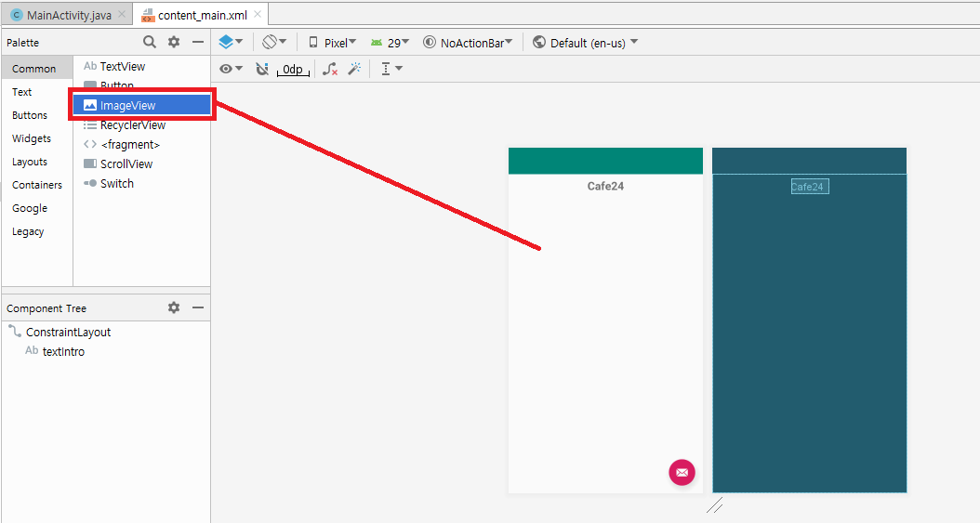Image resolution: width=980 pixels, height=523 pixels.
Task: Select Switch in the palette
Action: click(x=141, y=184)
